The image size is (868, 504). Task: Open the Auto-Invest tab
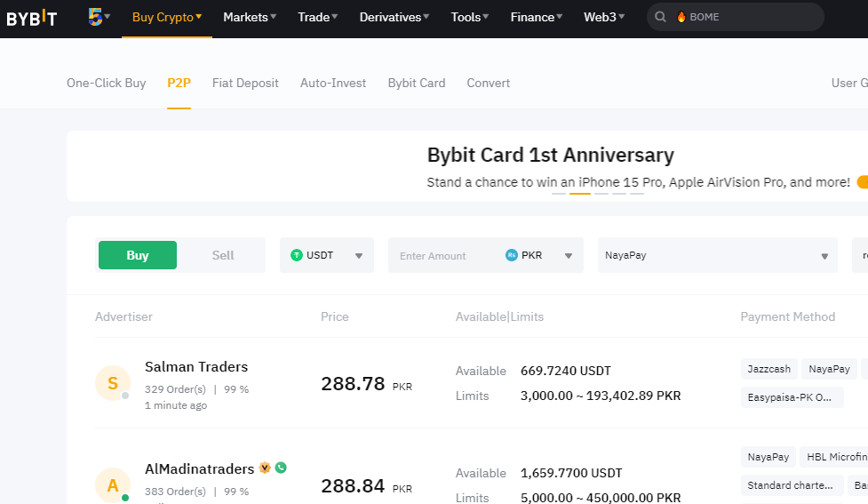click(x=333, y=83)
